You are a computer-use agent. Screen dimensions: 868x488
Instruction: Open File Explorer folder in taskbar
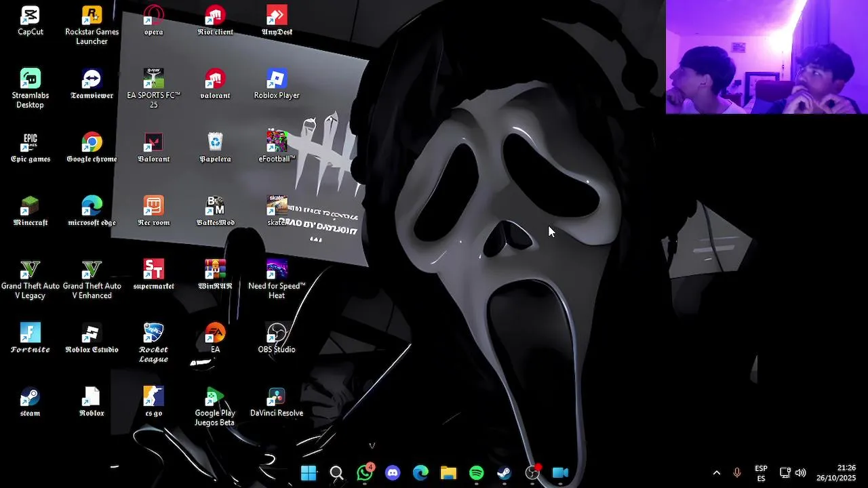(x=448, y=472)
